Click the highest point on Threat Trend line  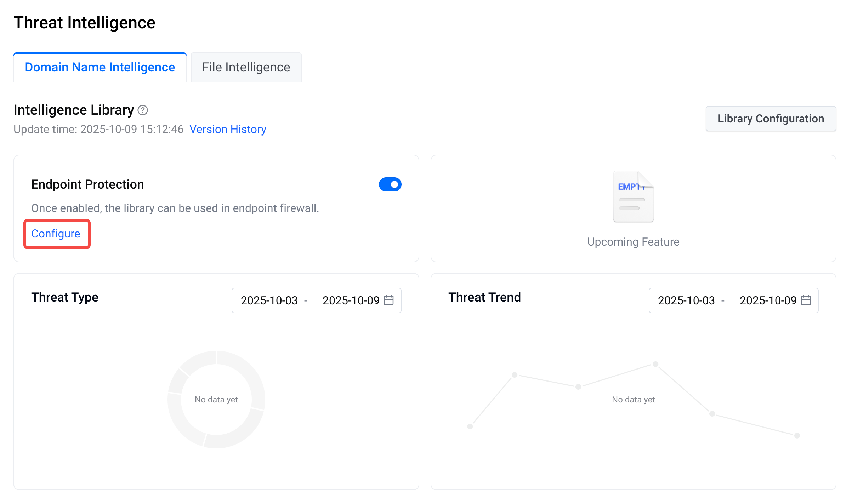tap(655, 364)
